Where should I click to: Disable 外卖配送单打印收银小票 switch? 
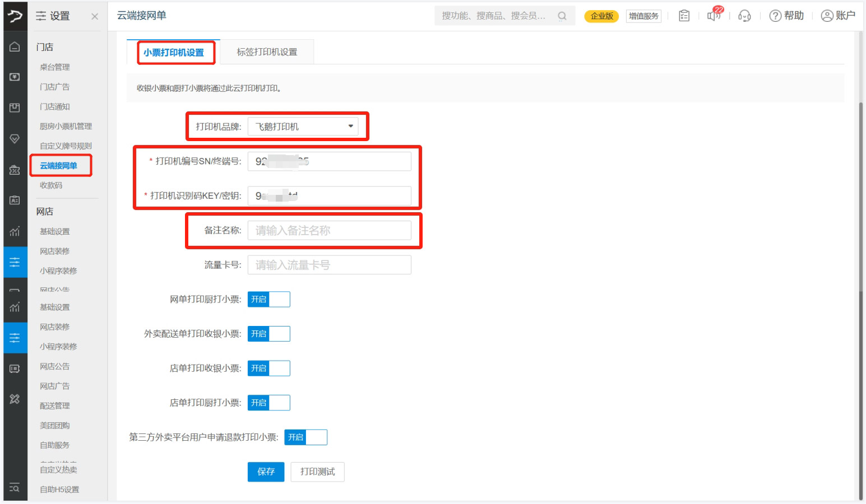[x=269, y=334]
